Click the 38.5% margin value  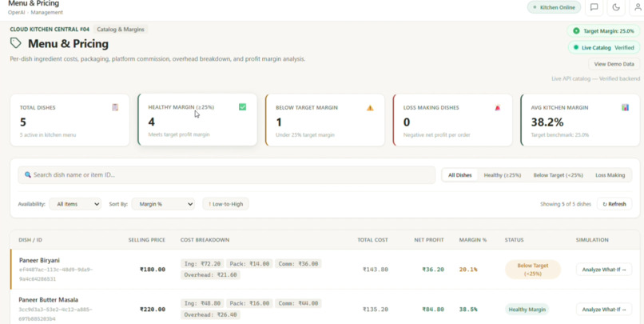tap(468, 309)
